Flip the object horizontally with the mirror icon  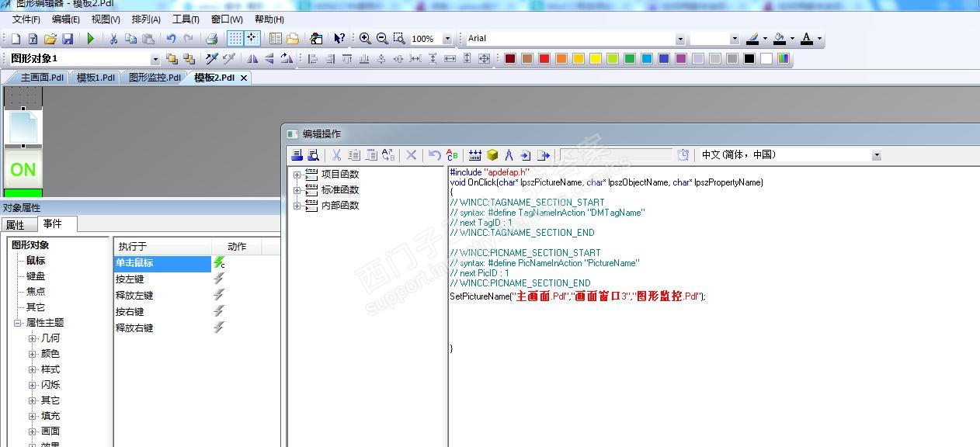(252, 59)
